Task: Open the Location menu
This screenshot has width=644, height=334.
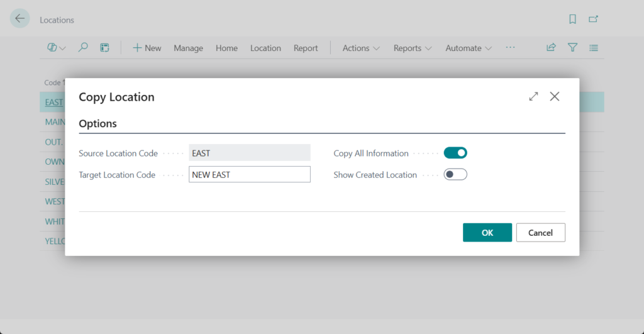Action: click(x=265, y=48)
